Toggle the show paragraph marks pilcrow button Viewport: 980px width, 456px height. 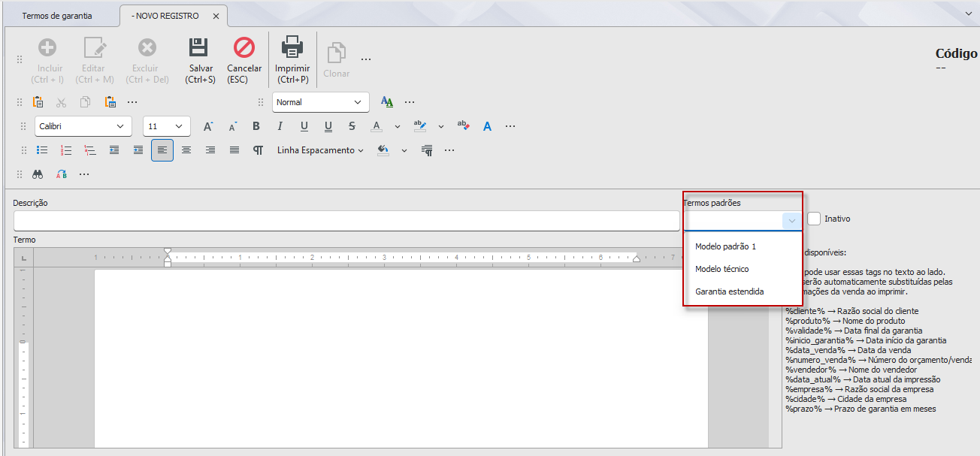(258, 150)
